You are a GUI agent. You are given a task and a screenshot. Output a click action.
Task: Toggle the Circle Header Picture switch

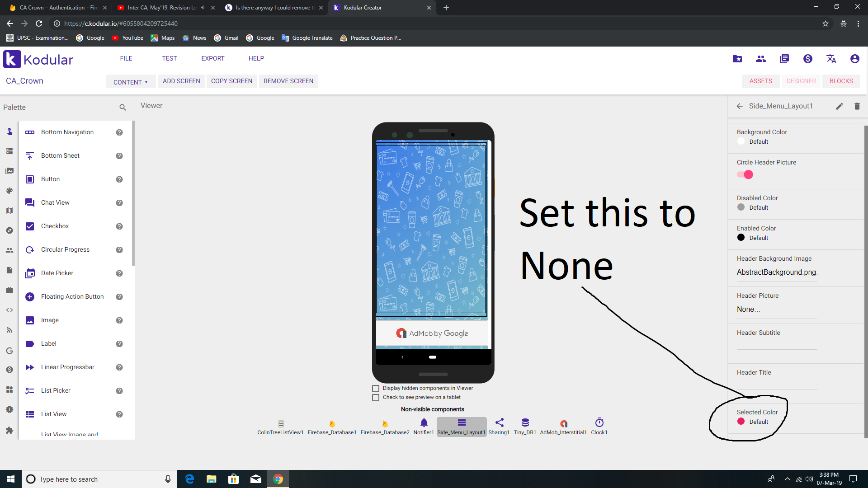click(x=745, y=175)
